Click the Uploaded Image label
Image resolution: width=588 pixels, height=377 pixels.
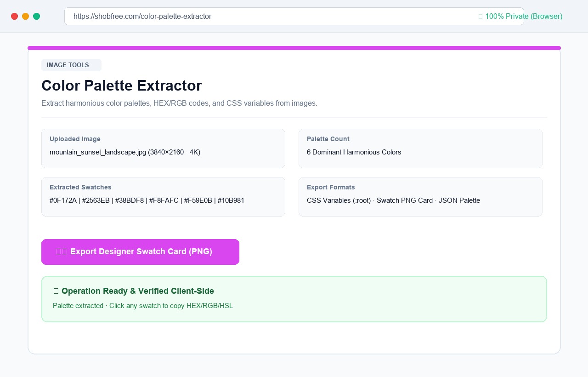(75, 139)
